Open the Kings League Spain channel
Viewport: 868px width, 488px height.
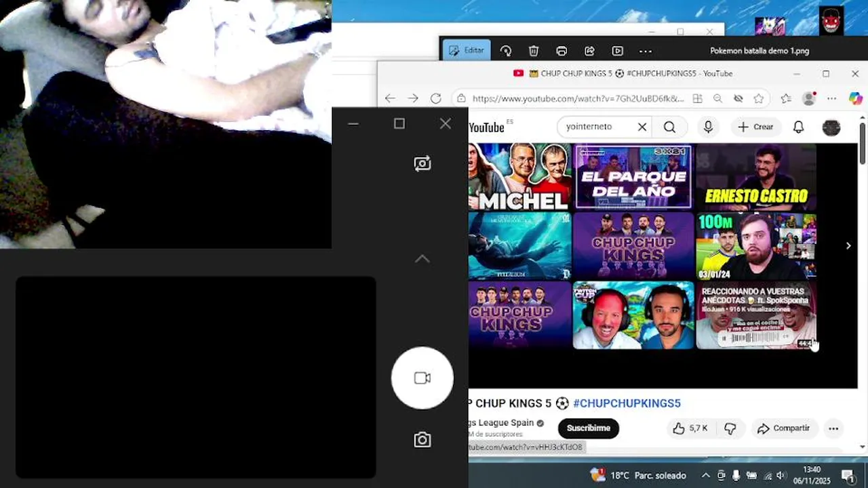pyautogui.click(x=501, y=423)
